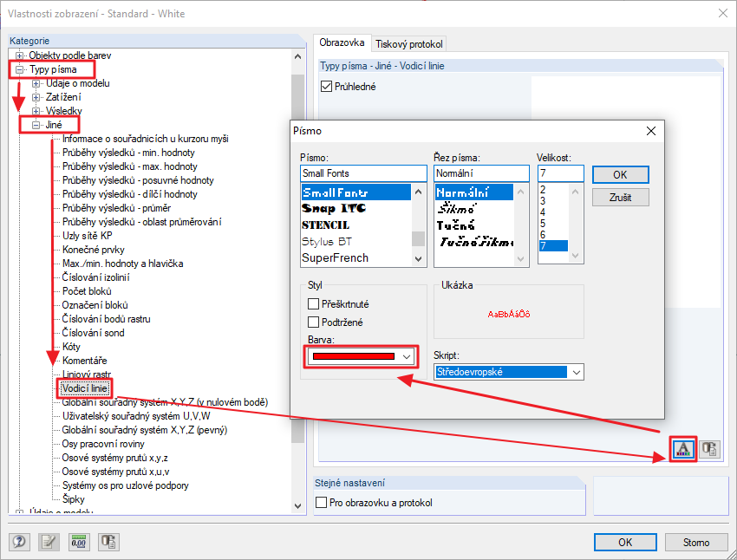This screenshot has width=737, height=560.
Task: Choose Normální font style in list
Action: (x=474, y=192)
